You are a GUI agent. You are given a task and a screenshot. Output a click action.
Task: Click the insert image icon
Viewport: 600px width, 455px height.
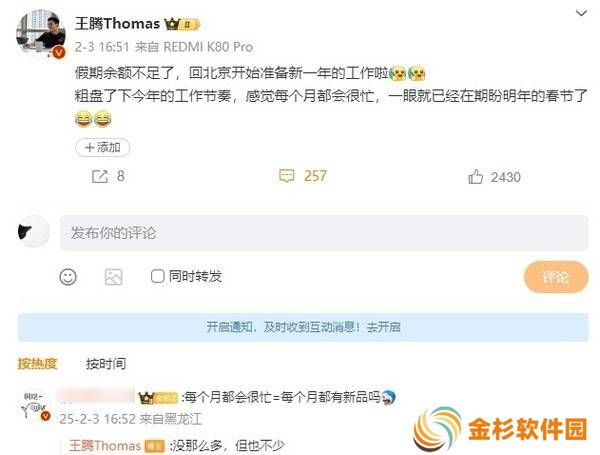(114, 277)
